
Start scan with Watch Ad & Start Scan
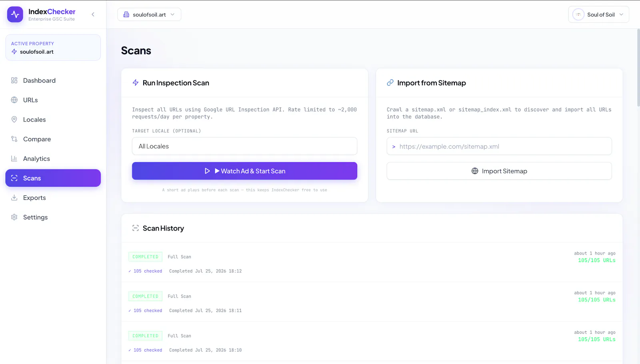[x=244, y=171]
